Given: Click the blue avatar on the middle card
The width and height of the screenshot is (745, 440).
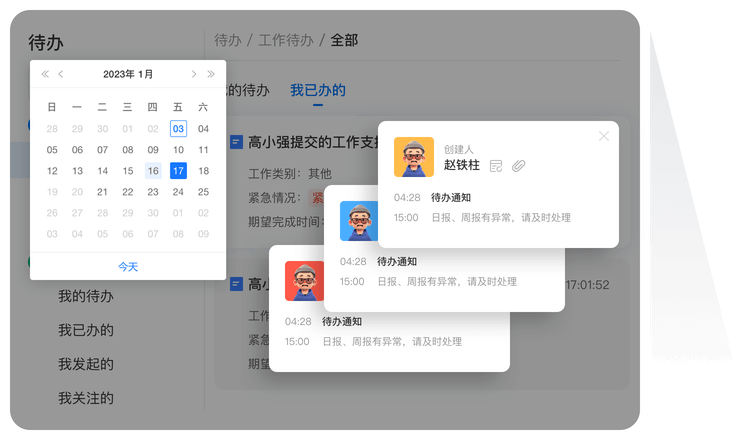Looking at the screenshot, I should (359, 221).
